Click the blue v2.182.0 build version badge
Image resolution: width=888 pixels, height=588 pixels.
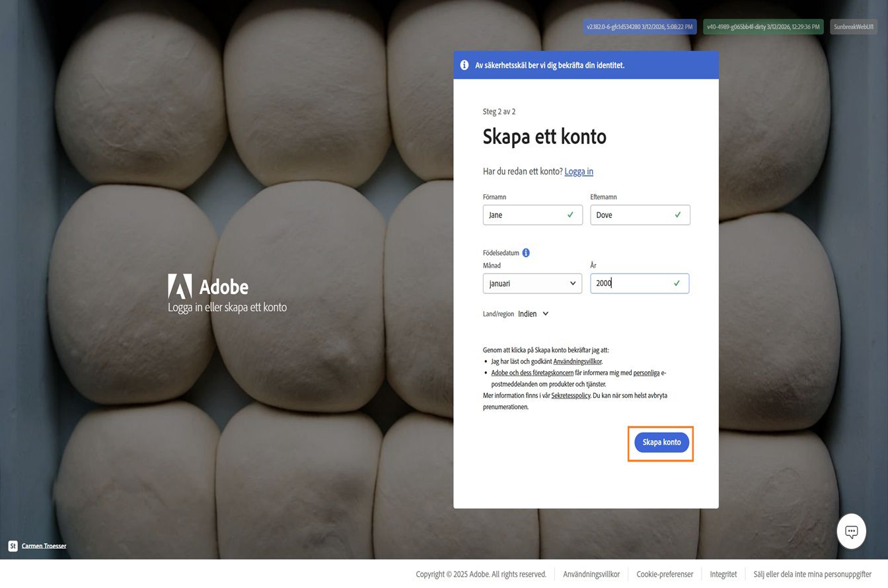pos(639,26)
